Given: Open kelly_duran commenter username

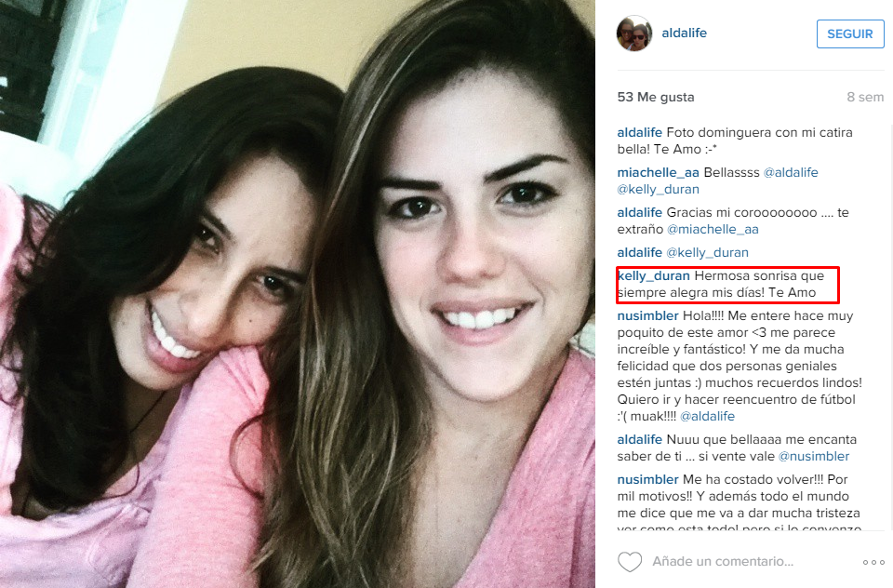Looking at the screenshot, I should click(x=653, y=275).
